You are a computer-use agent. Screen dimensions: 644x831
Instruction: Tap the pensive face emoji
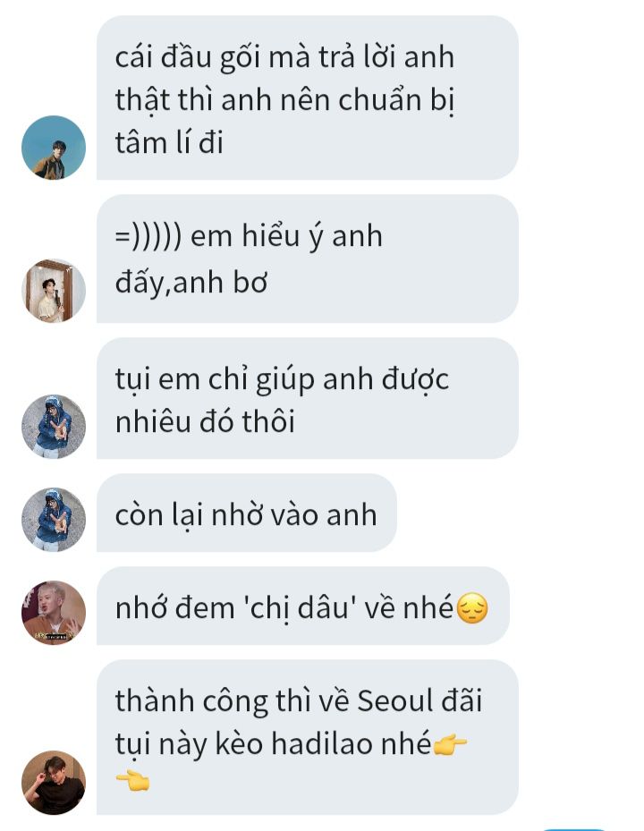(472, 608)
